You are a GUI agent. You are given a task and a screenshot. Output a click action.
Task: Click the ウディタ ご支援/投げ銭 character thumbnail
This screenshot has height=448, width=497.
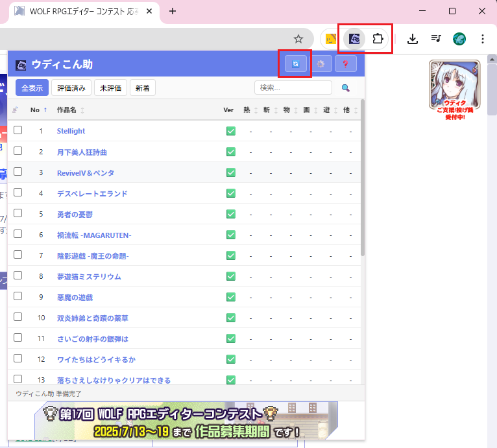pos(455,90)
